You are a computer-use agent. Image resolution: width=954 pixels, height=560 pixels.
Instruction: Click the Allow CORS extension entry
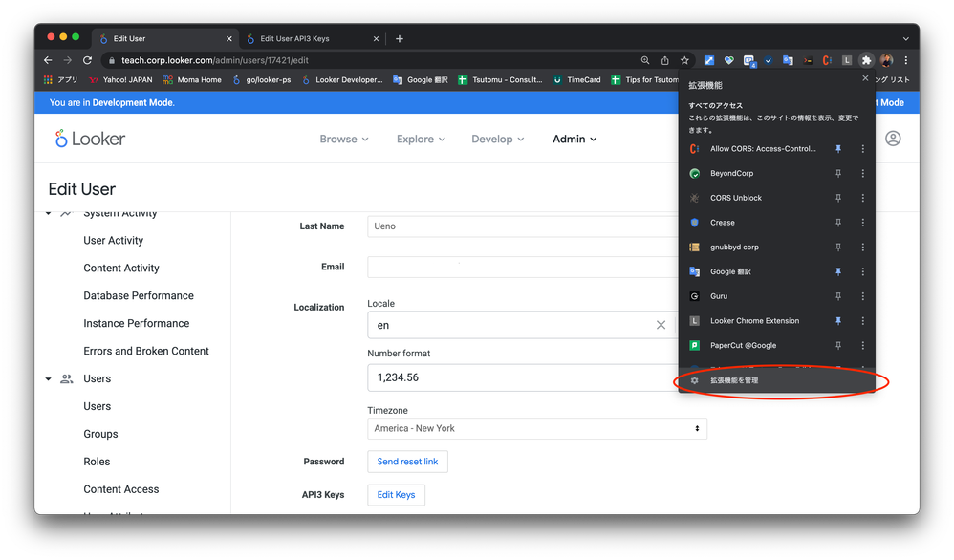pos(763,149)
